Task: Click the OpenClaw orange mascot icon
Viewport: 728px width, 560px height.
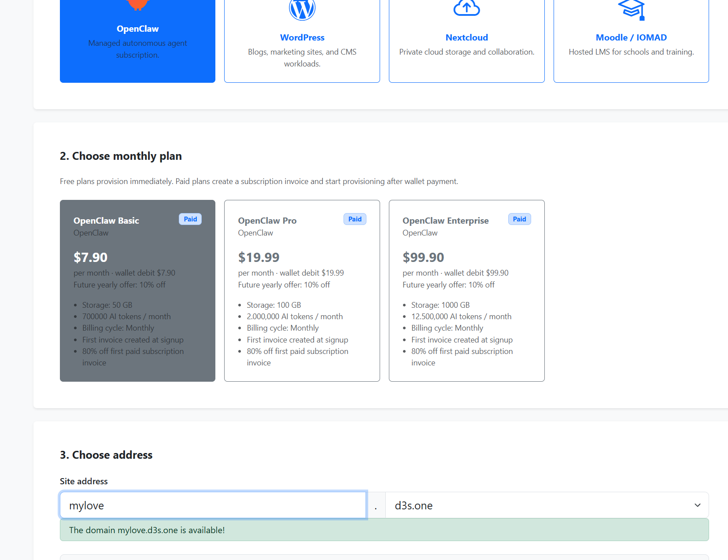Action: click(x=137, y=4)
